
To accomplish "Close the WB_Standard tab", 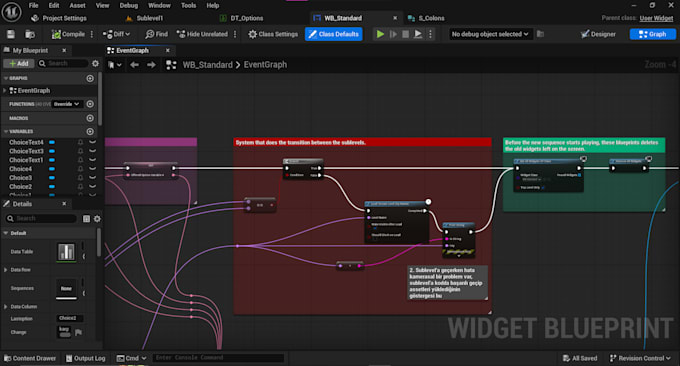I will (x=395, y=18).
